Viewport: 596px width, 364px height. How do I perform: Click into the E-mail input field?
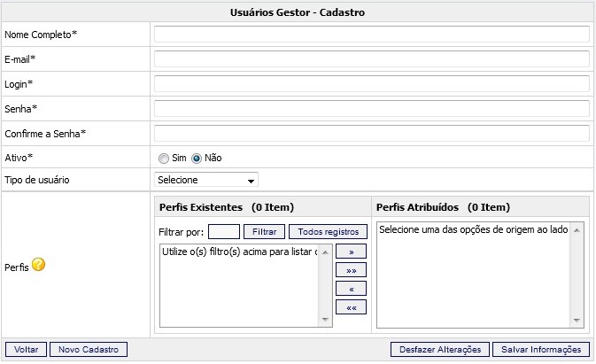click(371, 59)
